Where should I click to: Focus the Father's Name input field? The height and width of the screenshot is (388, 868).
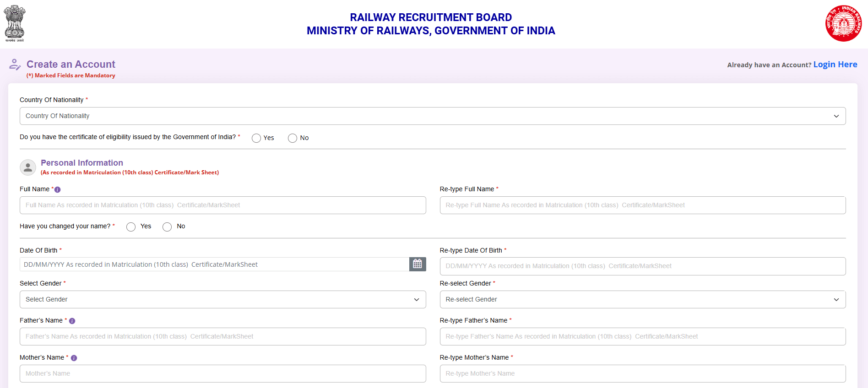coord(223,337)
